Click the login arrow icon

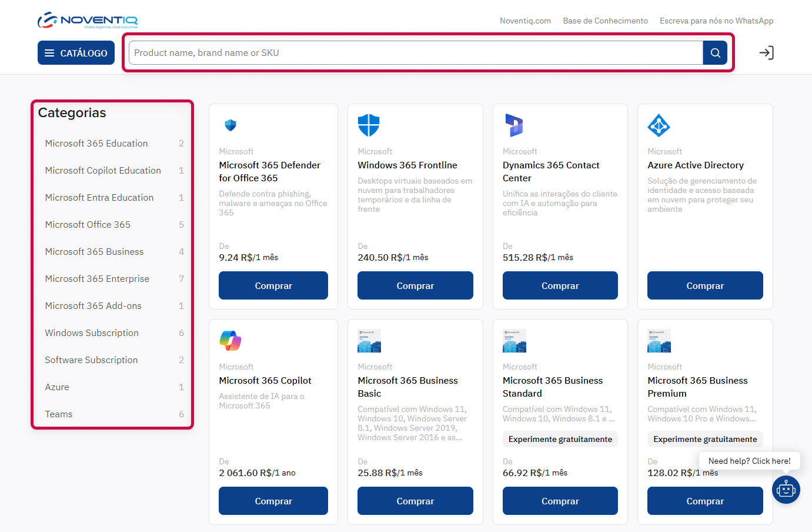(x=766, y=53)
